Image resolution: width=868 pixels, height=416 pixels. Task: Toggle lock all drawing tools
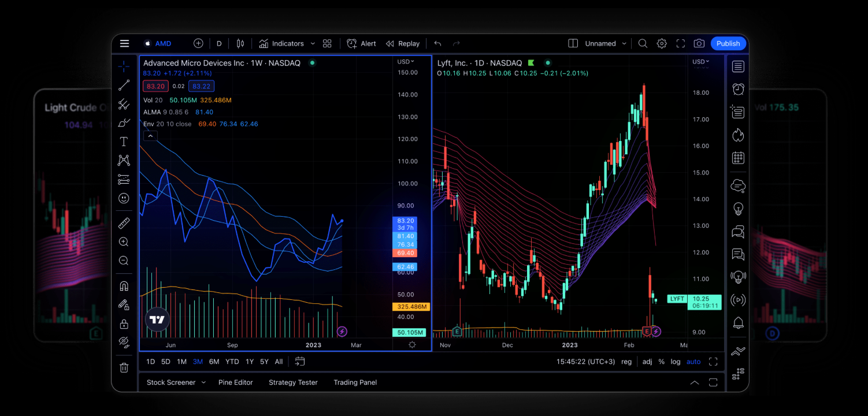pos(124,323)
